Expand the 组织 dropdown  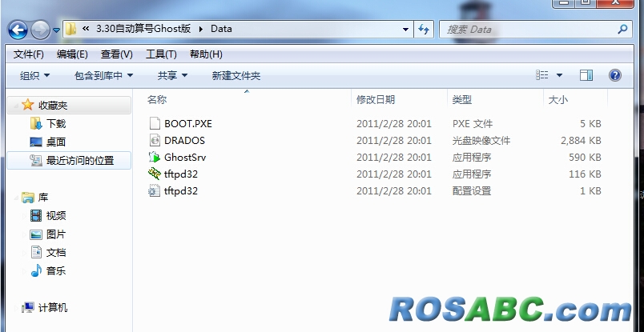(35, 75)
